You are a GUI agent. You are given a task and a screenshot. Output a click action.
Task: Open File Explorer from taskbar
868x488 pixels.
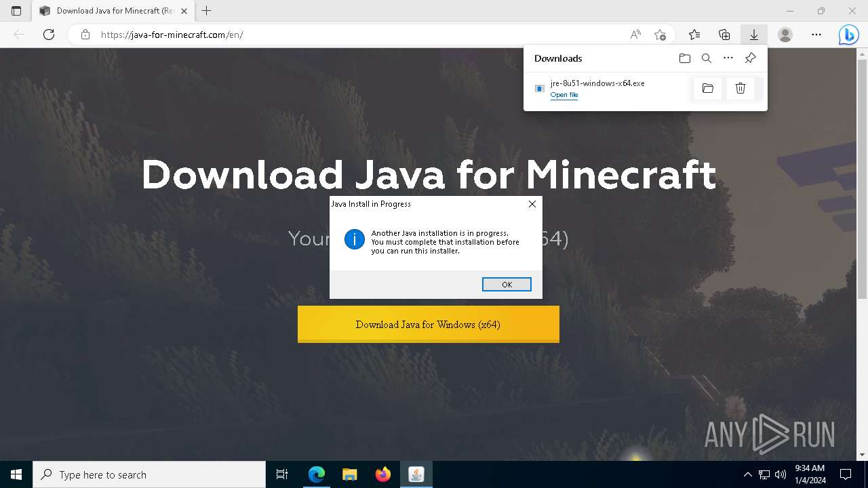[350, 474]
